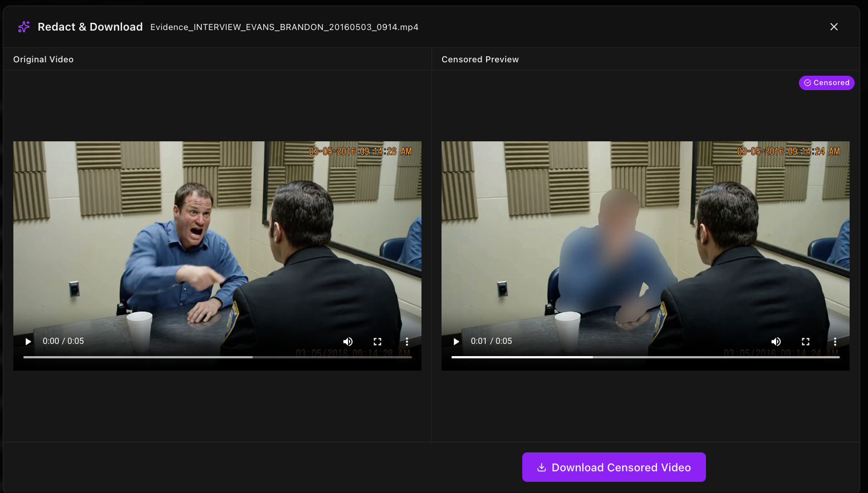Enter fullscreen on Censored Preview
The image size is (868, 493).
click(x=806, y=342)
